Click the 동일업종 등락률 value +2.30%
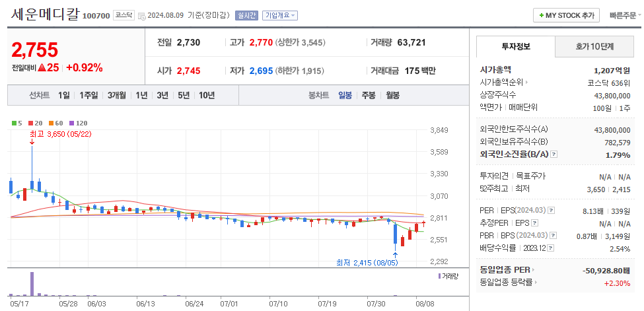Image resolution: width=644 pixels, height=311 pixels. click(617, 283)
